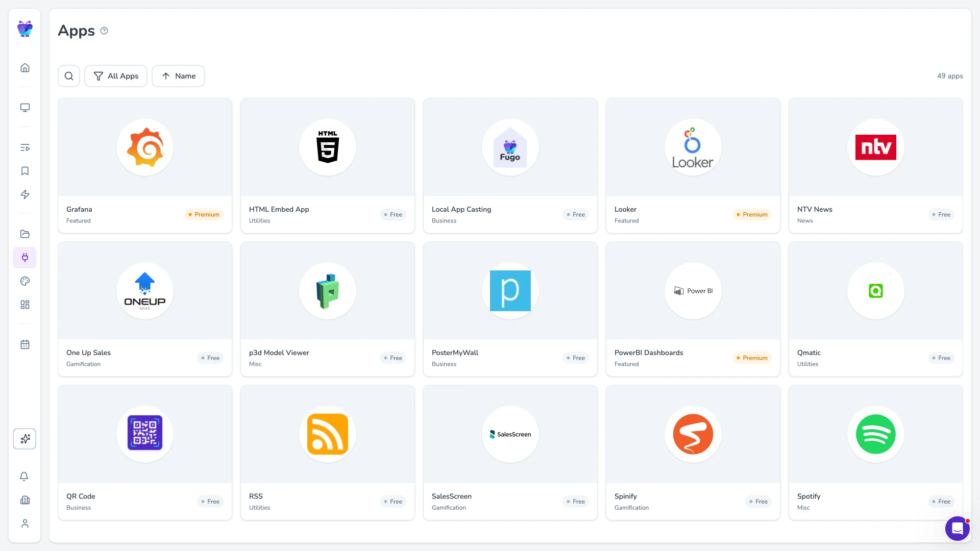Click the Spotify green logo
Image resolution: width=980 pixels, height=551 pixels.
pyautogui.click(x=876, y=434)
